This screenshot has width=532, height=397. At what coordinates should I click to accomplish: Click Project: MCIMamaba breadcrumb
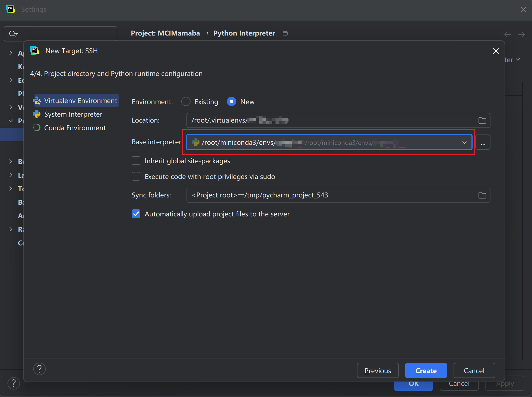click(x=165, y=33)
